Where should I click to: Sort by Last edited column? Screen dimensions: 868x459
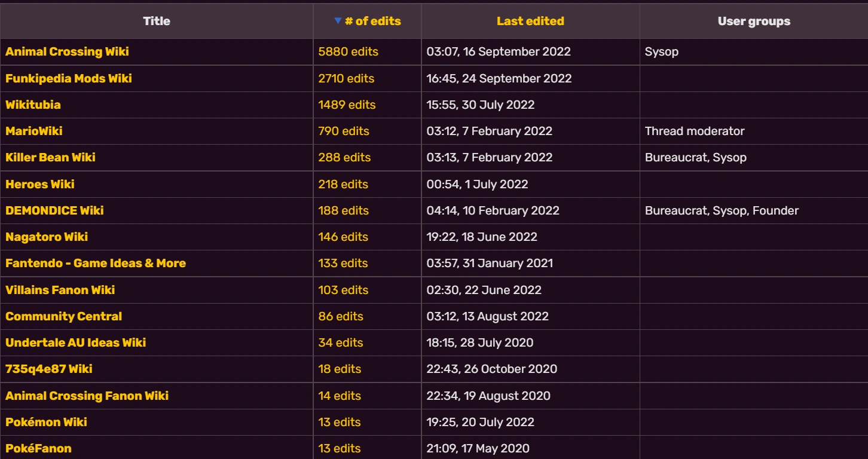tap(530, 21)
